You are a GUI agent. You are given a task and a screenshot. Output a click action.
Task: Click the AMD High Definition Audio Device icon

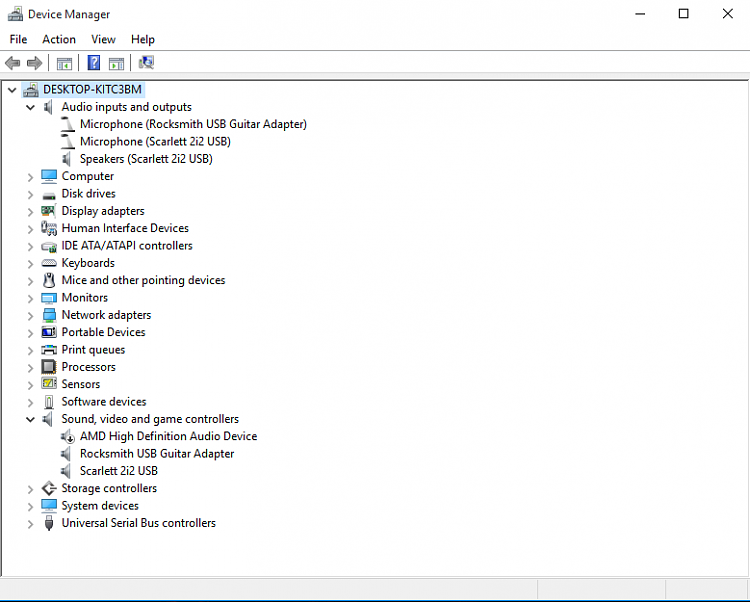[68, 437]
